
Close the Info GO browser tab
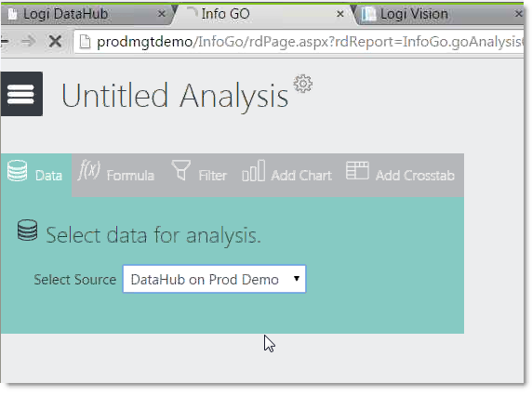pos(340,14)
